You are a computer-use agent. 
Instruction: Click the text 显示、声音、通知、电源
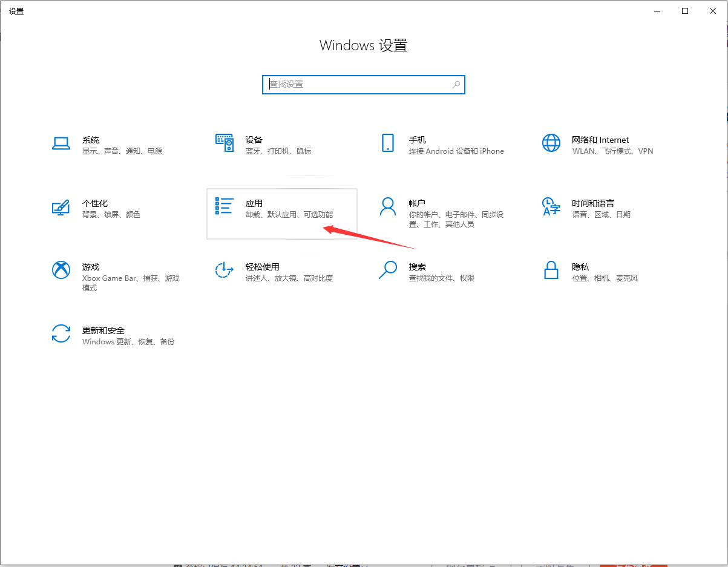(x=122, y=151)
